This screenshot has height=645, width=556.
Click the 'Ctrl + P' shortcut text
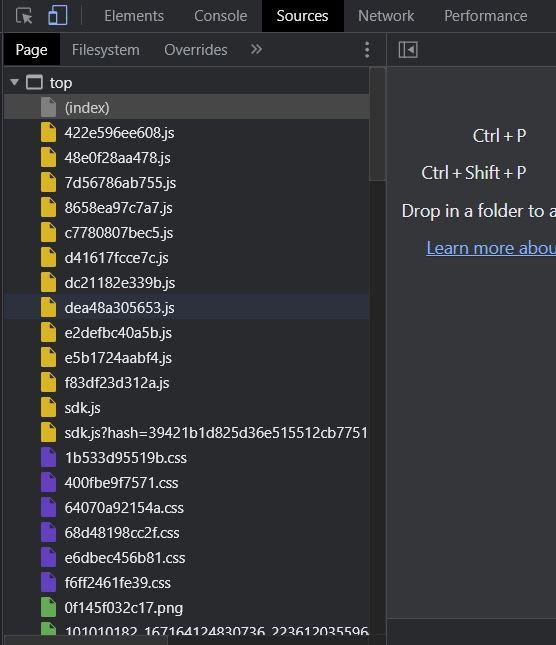click(499, 136)
